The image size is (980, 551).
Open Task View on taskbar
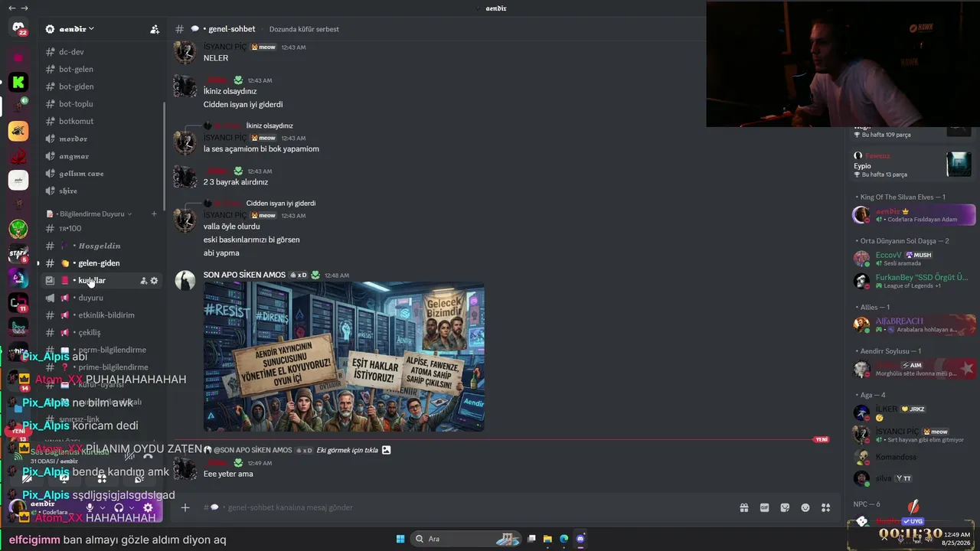pos(531,539)
